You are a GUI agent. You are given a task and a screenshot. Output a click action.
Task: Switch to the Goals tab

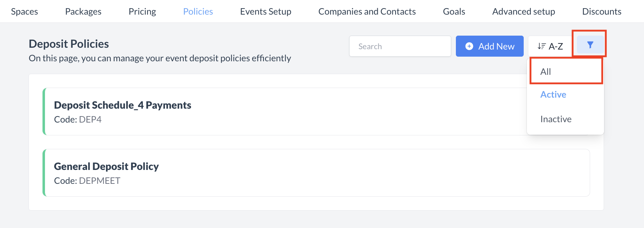pos(454,11)
